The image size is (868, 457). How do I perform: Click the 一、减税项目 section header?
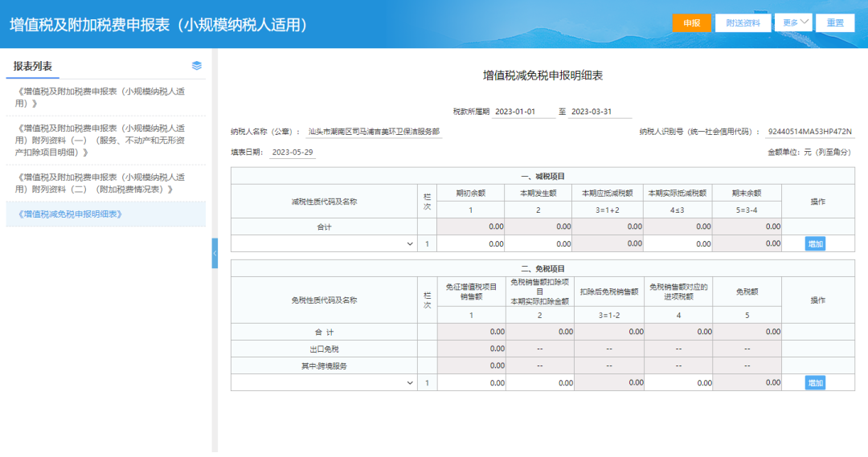[x=542, y=177]
